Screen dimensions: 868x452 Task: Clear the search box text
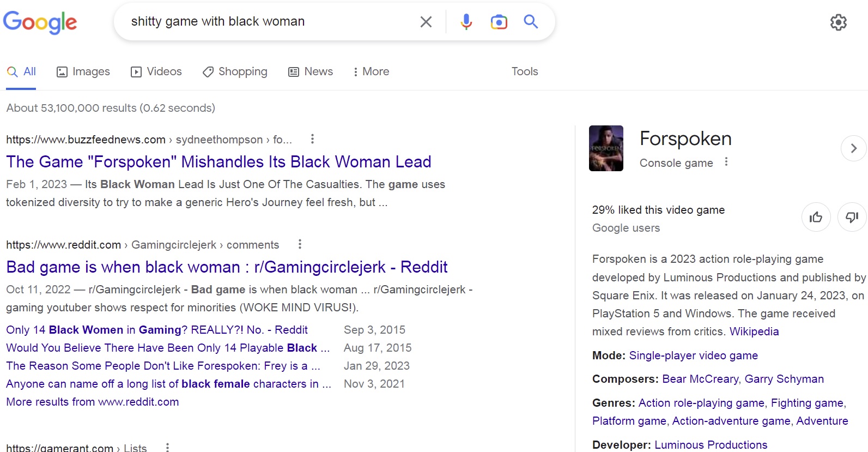(426, 22)
